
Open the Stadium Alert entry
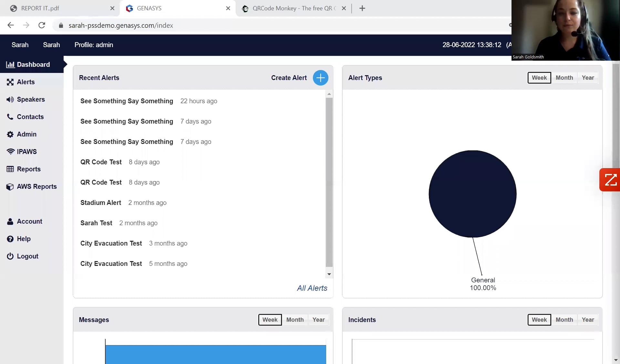click(101, 203)
